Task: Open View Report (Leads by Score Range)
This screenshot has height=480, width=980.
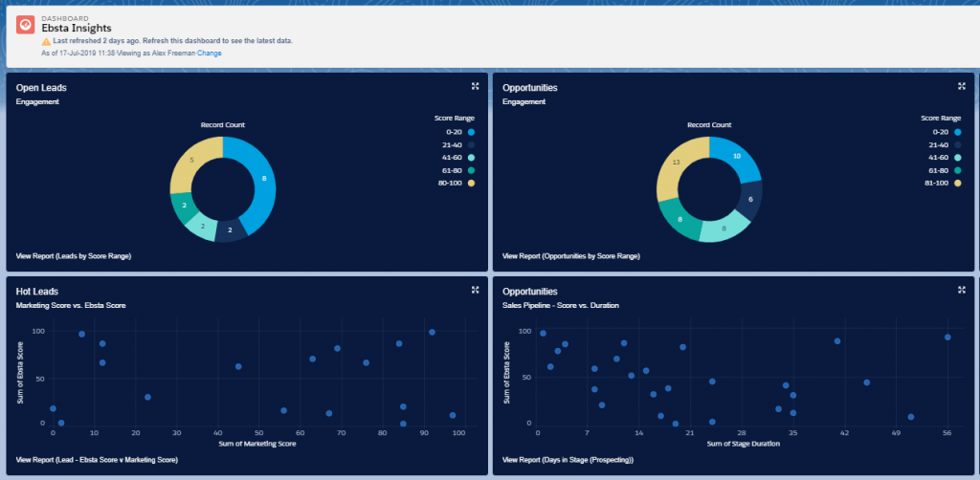Action: click(74, 256)
